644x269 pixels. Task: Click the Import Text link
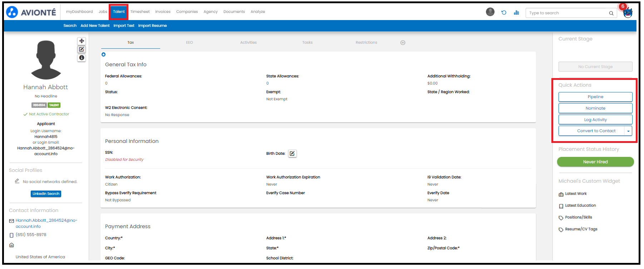(124, 26)
